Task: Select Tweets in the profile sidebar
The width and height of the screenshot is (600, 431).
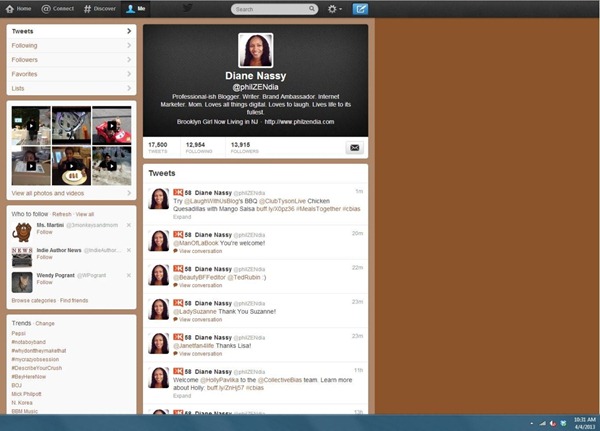Action: click(71, 31)
